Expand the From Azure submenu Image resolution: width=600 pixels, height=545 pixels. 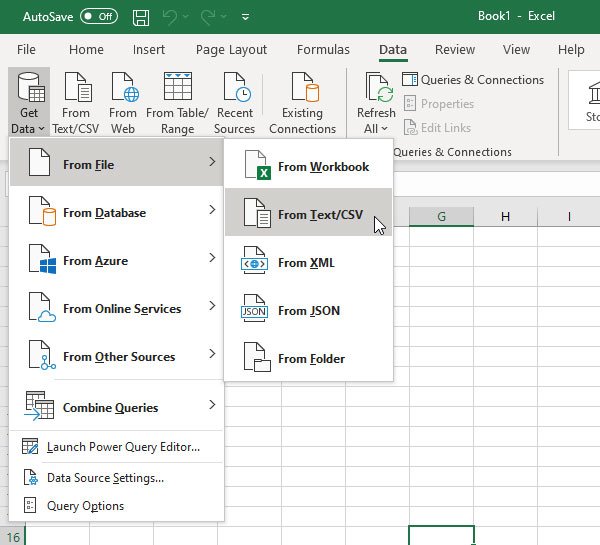click(116, 261)
